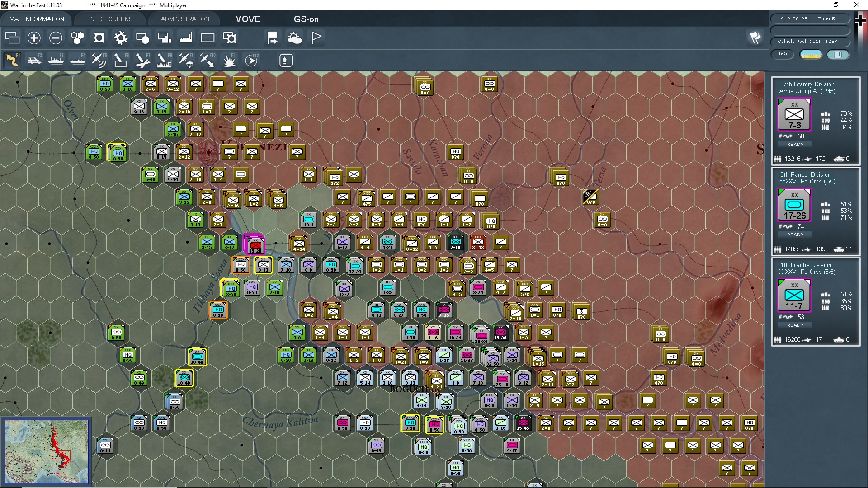868x488 pixels.
Task: Click the factory toolbar icon
Action: [186, 38]
